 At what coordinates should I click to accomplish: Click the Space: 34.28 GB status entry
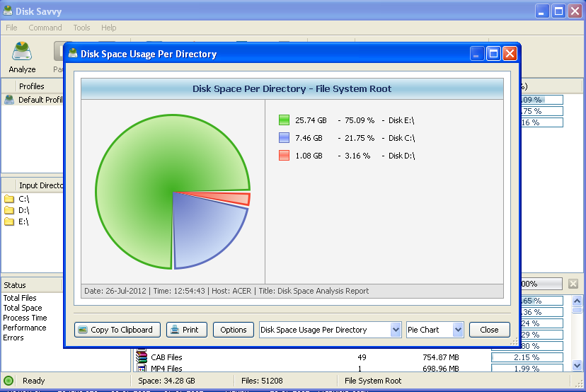pos(166,381)
